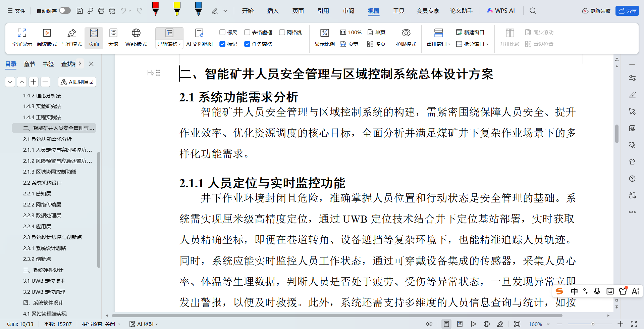Open split window dropdown
Image resolution: width=644 pixels, height=329 pixels.
tap(472, 44)
